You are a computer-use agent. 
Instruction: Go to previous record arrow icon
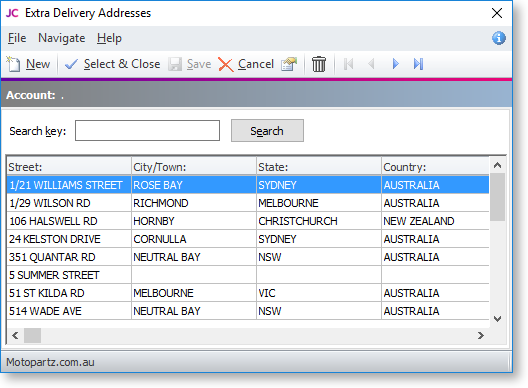(371, 64)
